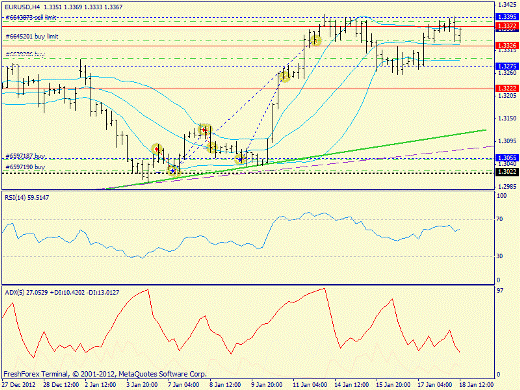Click the red 1.3222 price tag
The height and width of the screenshot is (390, 520).
tap(507, 88)
